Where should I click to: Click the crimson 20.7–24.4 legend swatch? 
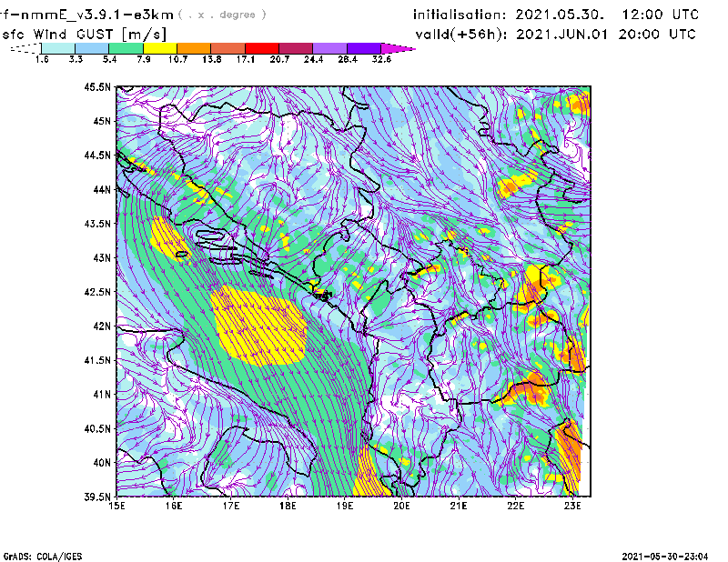pos(296,48)
